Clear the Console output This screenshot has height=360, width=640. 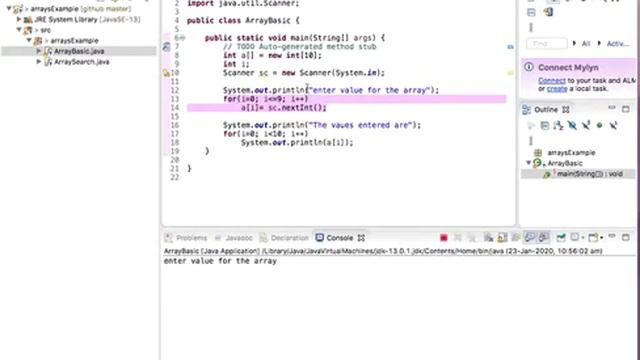click(x=489, y=238)
